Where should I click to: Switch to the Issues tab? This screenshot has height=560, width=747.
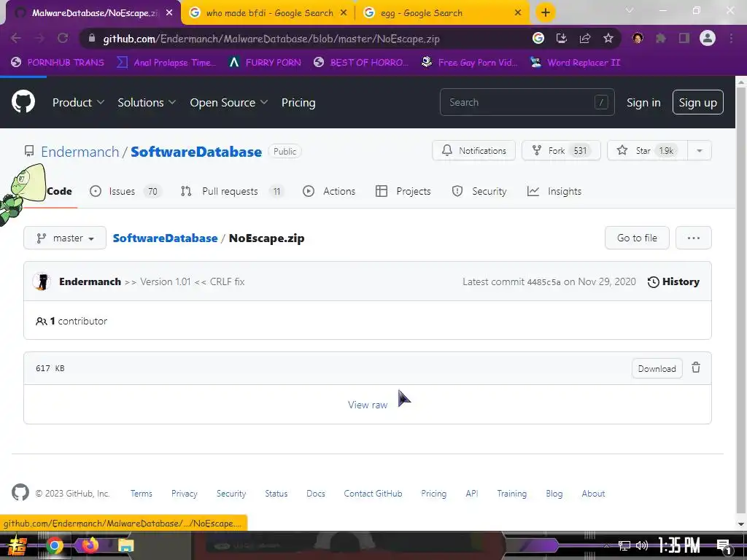pos(125,191)
